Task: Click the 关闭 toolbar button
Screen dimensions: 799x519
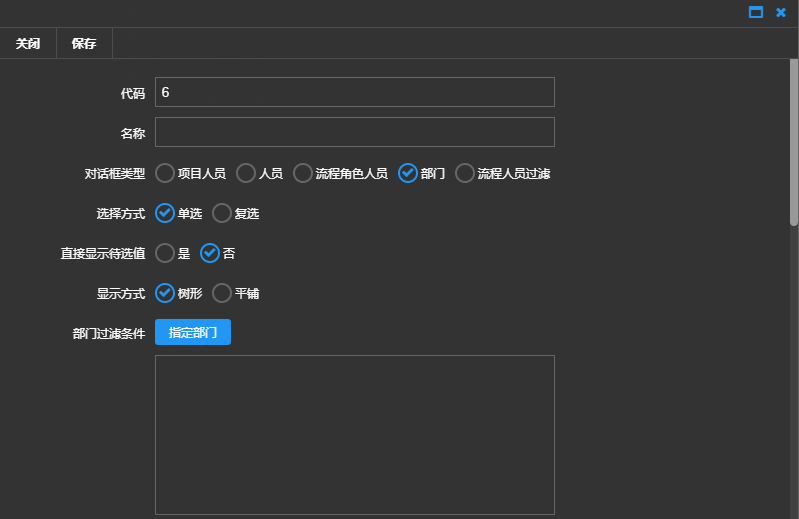Action: pos(28,44)
